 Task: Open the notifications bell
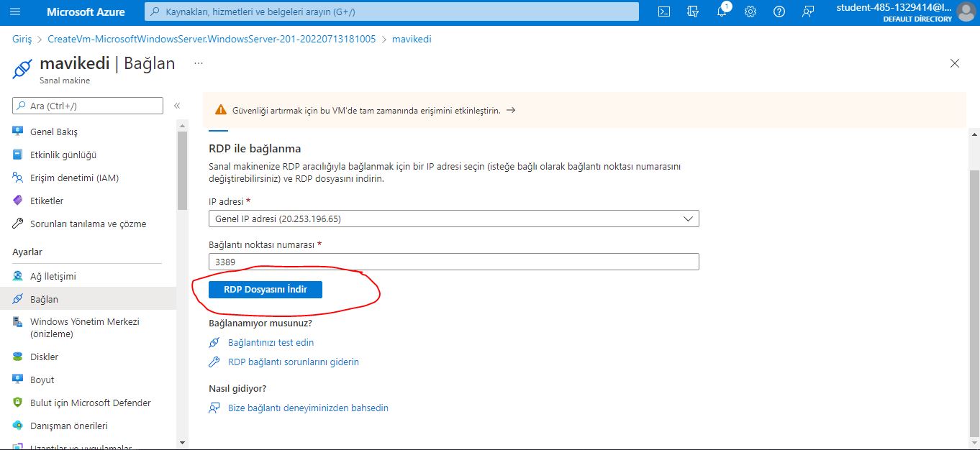722,12
